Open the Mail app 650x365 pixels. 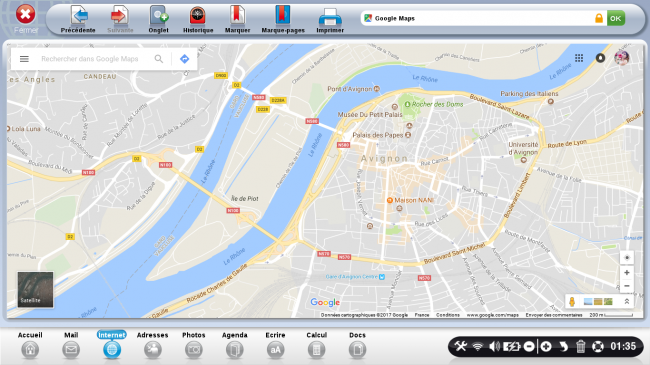71,345
